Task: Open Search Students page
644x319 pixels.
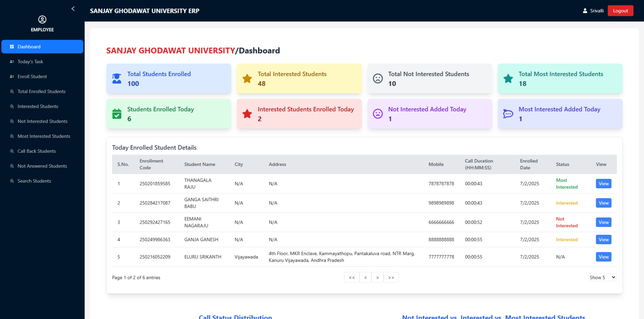Action: [42, 181]
